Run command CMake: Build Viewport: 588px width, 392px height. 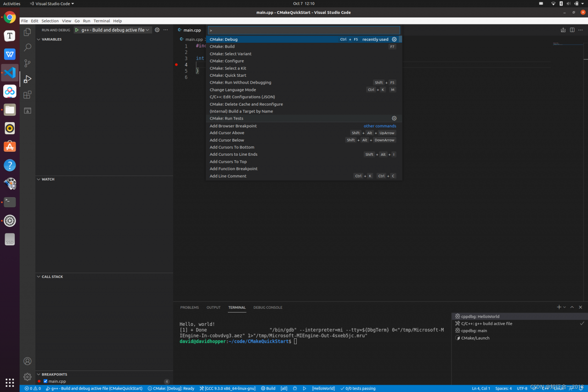pos(304,46)
